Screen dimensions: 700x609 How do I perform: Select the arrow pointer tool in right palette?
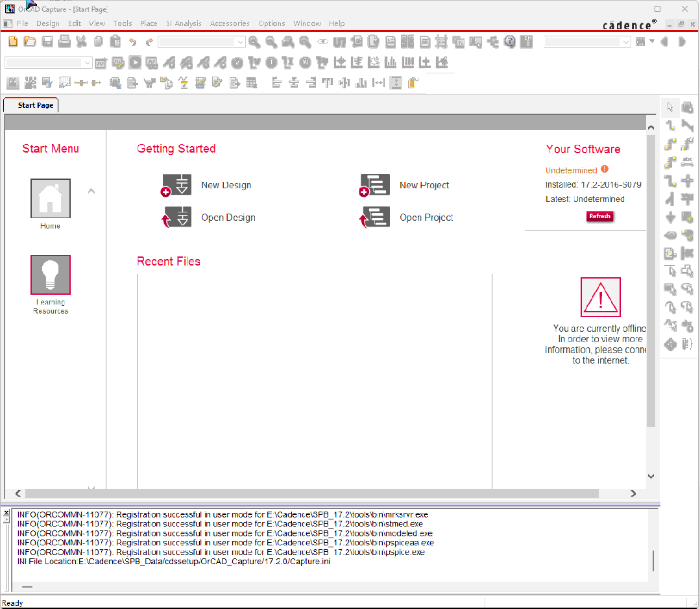point(670,107)
